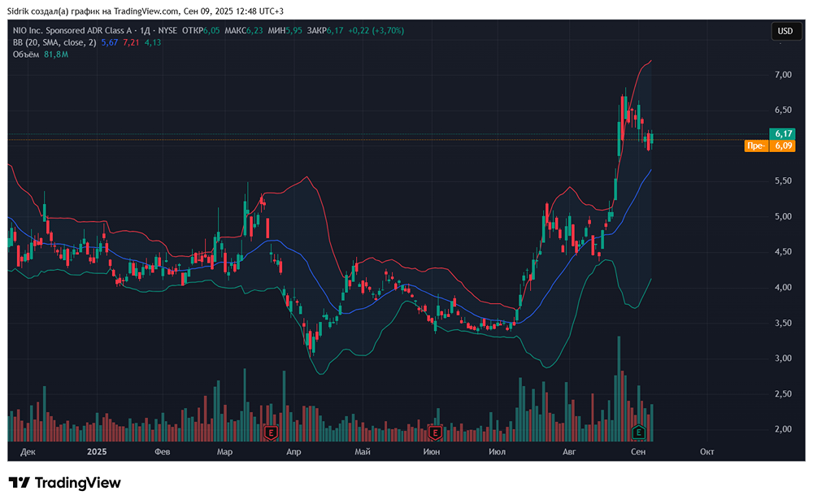Click the Июл label on time axis
This screenshot has height=504, width=813.
(497, 452)
